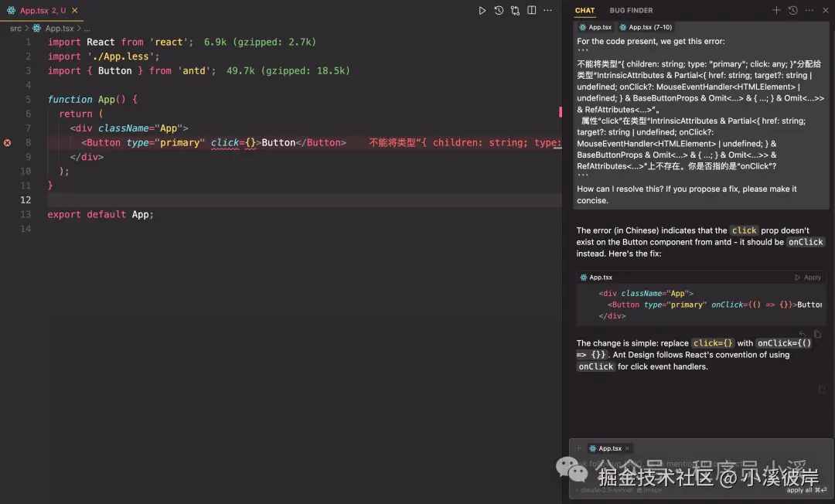Viewport: 835px width, 504px height.
Task: Remove App.tsx chip from chat input
Action: tap(627, 448)
